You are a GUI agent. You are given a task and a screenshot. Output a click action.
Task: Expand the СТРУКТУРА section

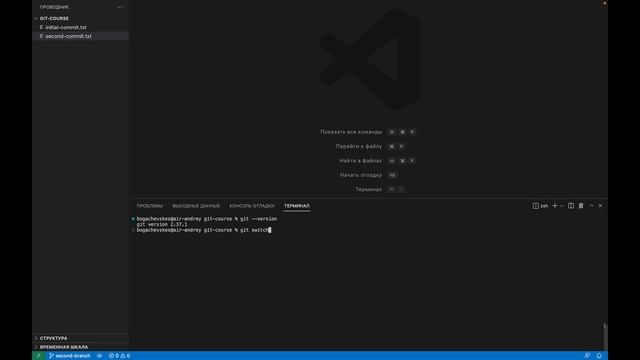click(80, 338)
